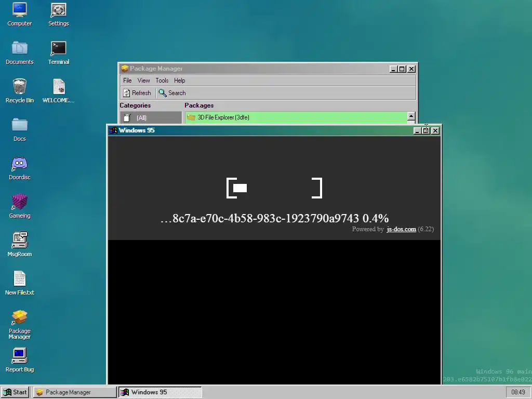The image size is (532, 399).
Task: Launch the Gameing desktop icon
Action: coord(20,206)
